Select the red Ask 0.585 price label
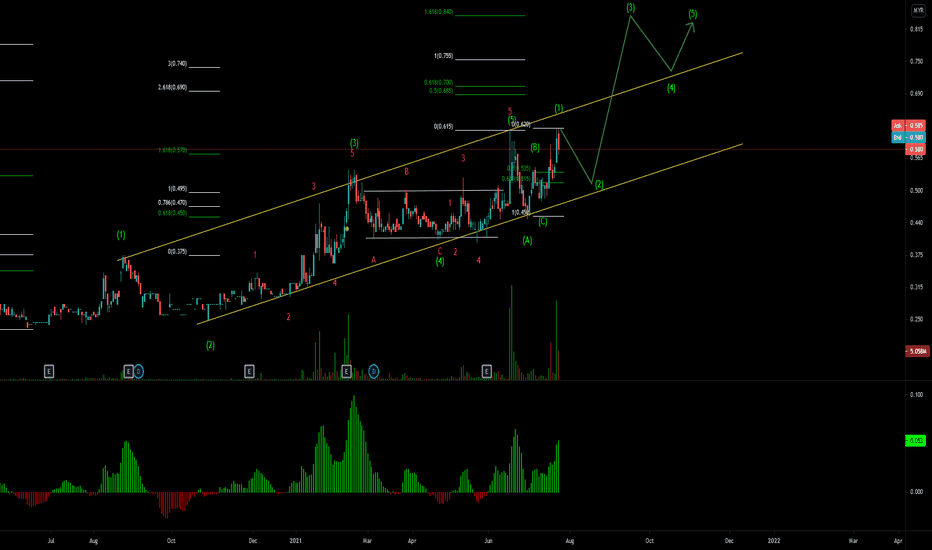 pos(908,125)
